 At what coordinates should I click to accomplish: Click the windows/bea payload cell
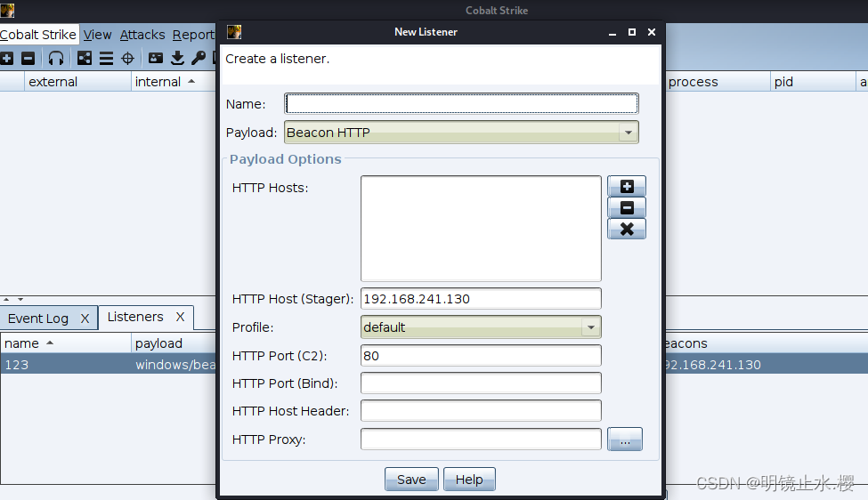[x=174, y=365]
